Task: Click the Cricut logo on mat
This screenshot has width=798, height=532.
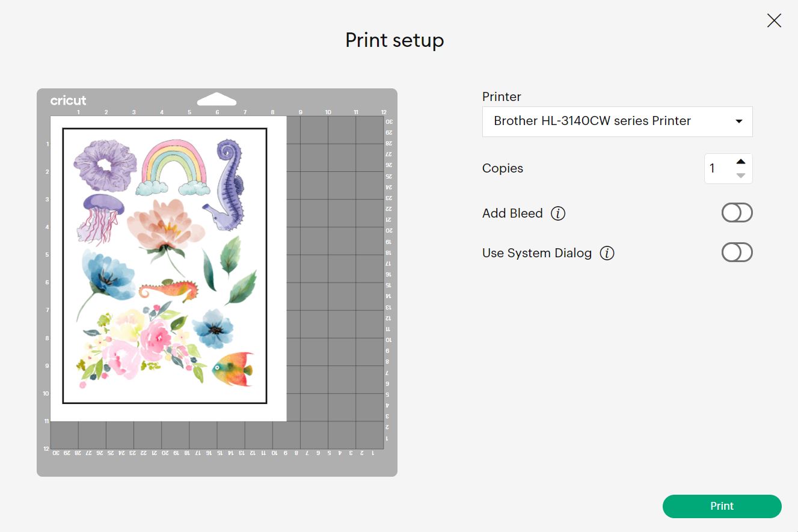Action: click(x=68, y=100)
